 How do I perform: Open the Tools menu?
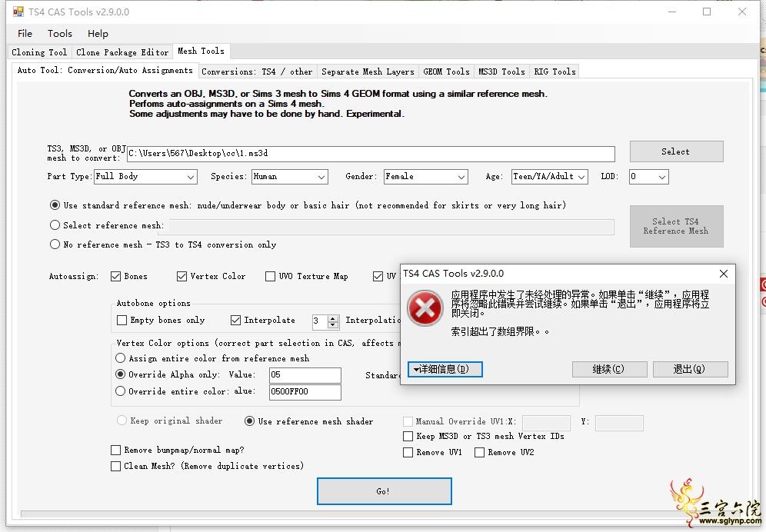point(59,34)
